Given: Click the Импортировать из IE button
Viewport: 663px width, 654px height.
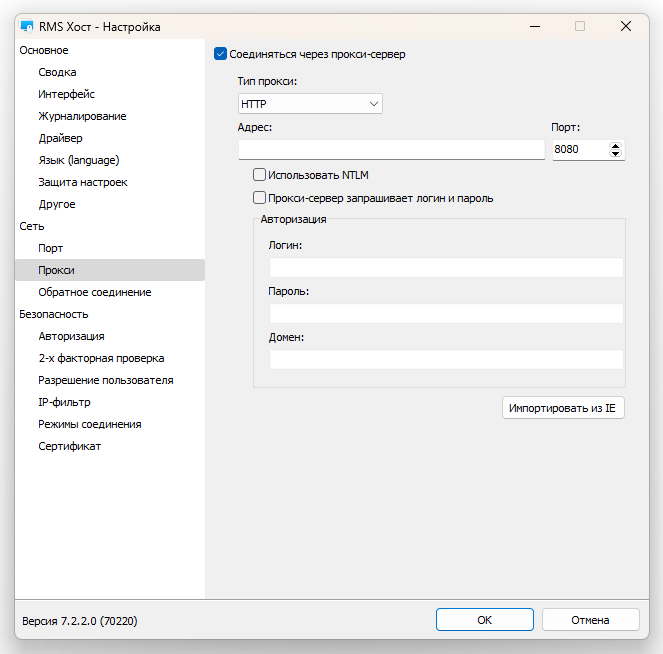Looking at the screenshot, I should tap(563, 408).
